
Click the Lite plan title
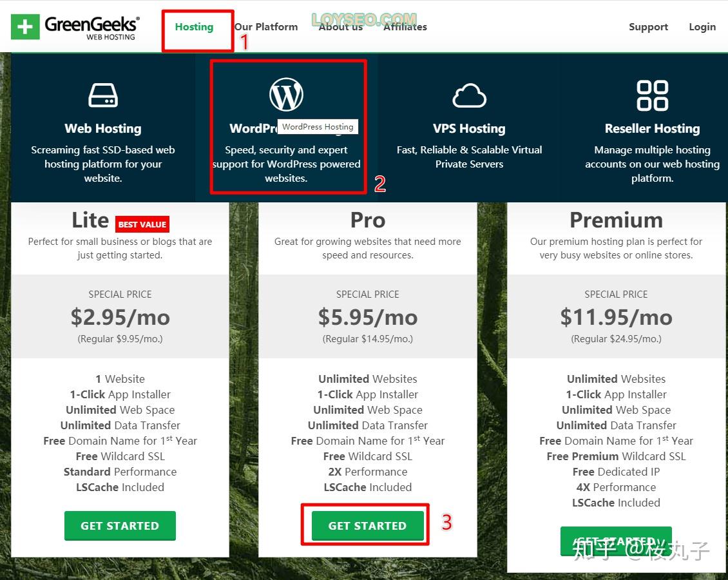(x=90, y=220)
